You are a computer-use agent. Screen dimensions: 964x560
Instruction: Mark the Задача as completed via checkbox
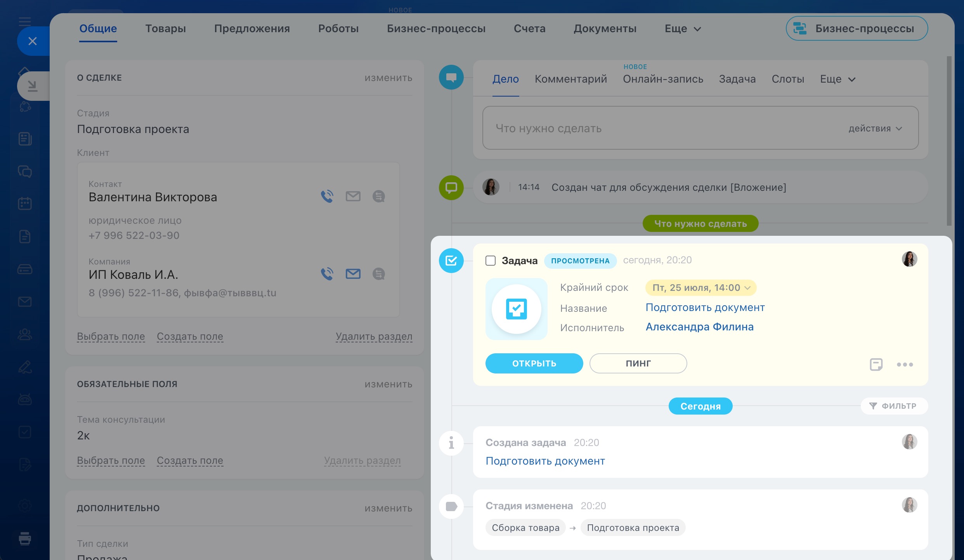491,261
